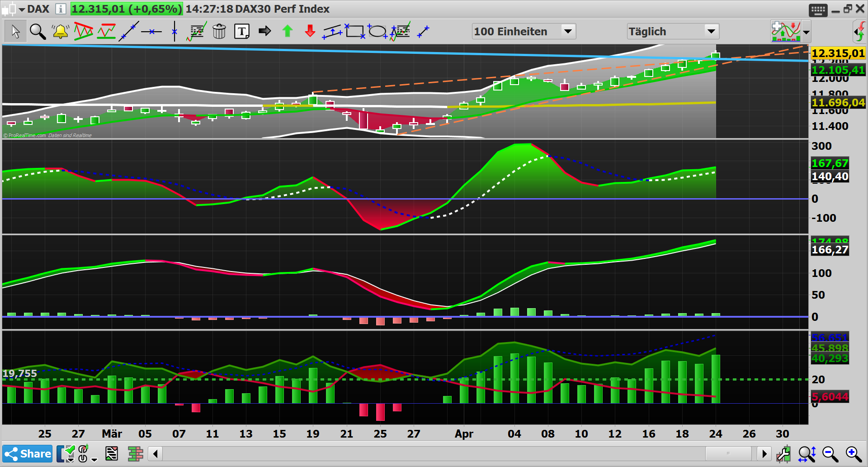868x467 pixels.
Task: Click the 19,755 level label
Action: tap(20, 374)
